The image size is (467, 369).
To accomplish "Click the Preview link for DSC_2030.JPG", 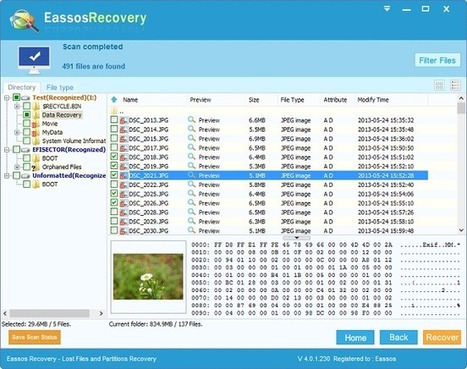I will pos(209,231).
